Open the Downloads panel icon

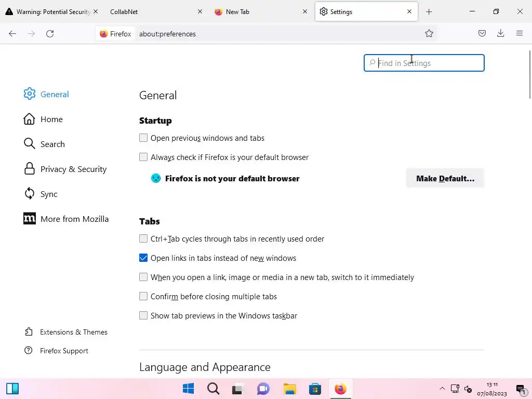[x=500, y=33]
